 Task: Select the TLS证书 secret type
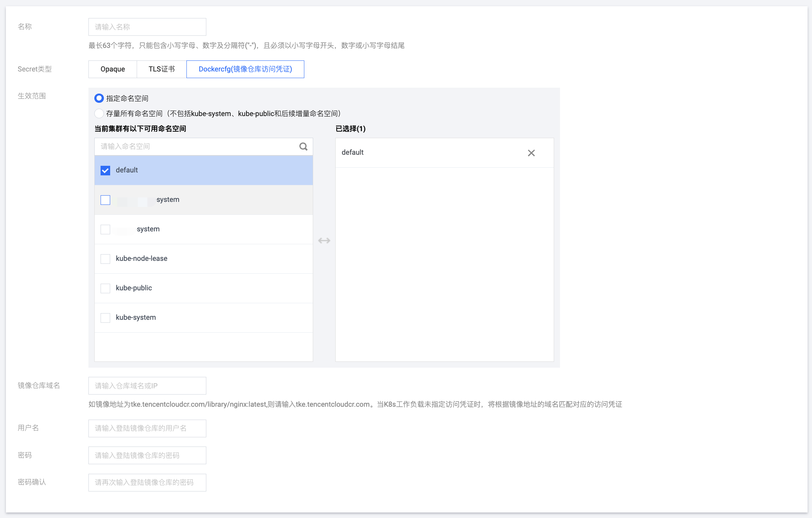click(162, 69)
